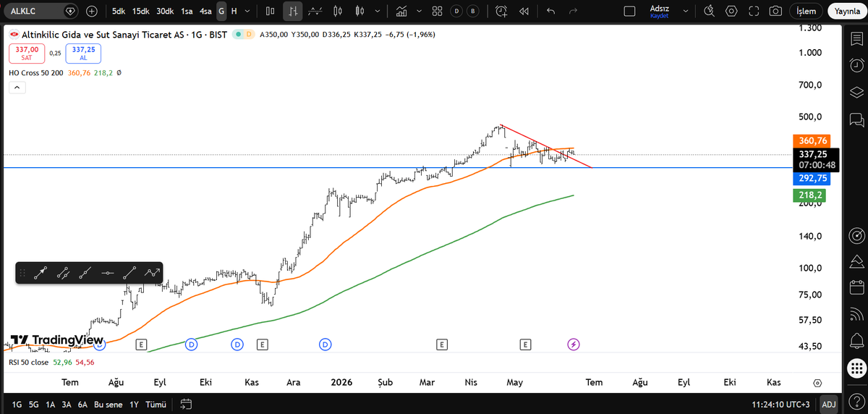Open the chat bubble icon in sidebar
Image resolution: width=868 pixels, height=414 pixels.
(x=857, y=119)
